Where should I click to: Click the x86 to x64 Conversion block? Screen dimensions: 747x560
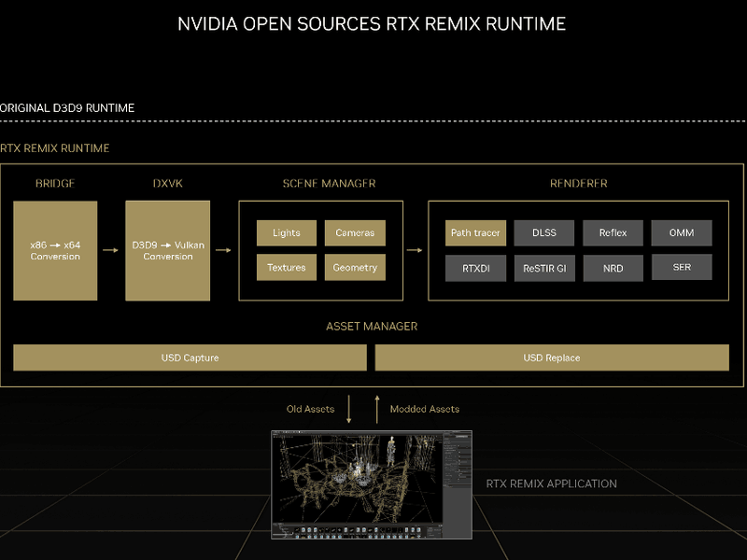pos(55,250)
